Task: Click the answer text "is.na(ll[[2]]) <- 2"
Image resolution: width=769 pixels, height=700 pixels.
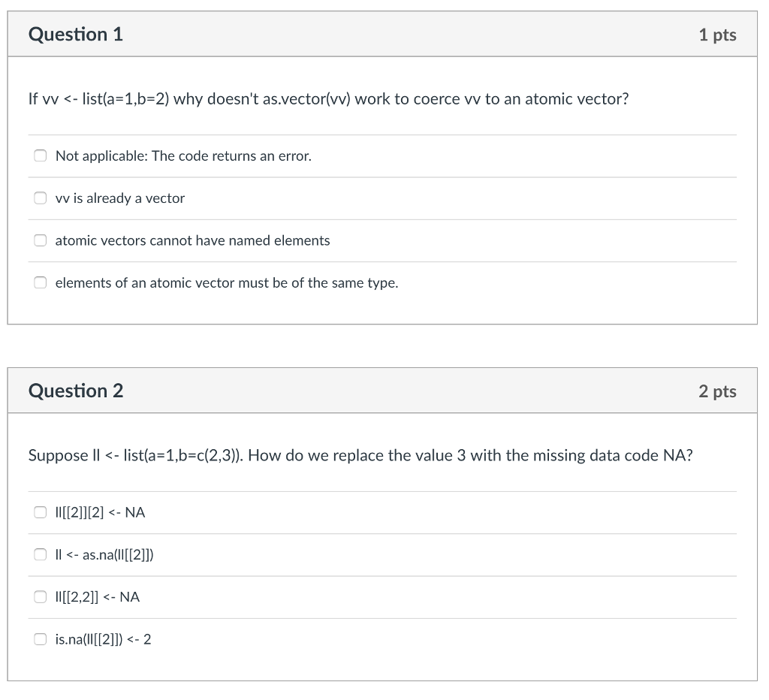Action: click(102, 639)
